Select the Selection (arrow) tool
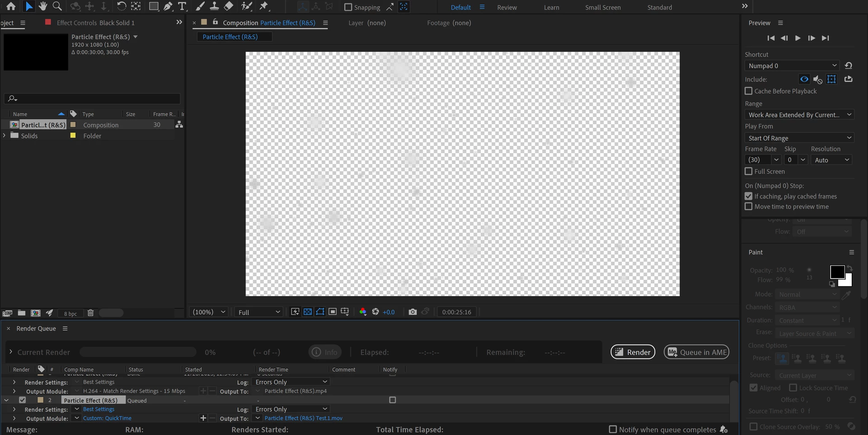The width and height of the screenshot is (868, 435). pos(29,6)
